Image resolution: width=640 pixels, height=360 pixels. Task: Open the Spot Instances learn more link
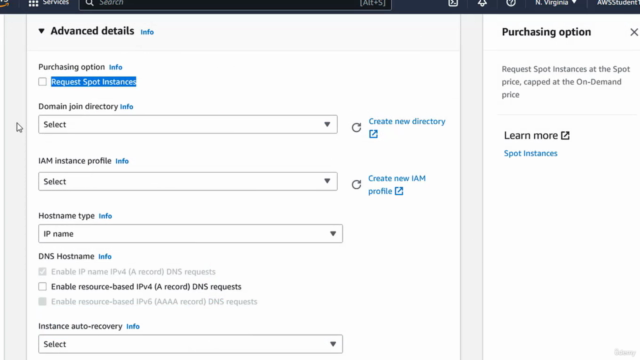tap(530, 153)
